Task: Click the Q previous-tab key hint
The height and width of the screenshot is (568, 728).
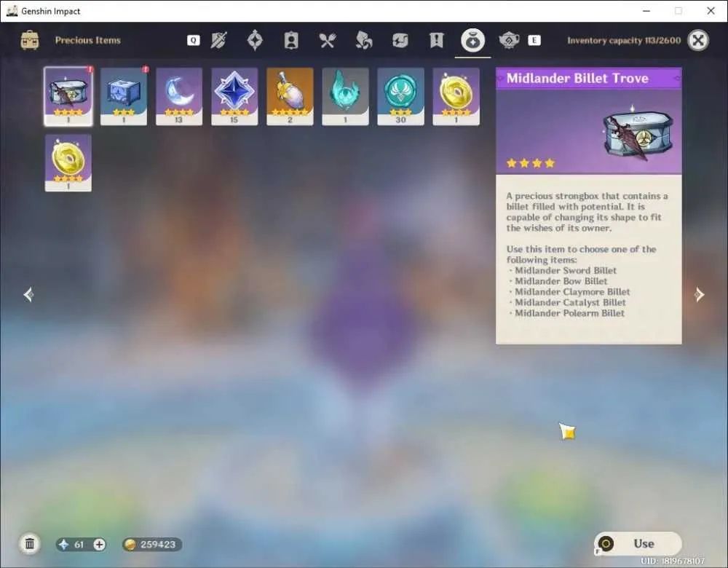Action: [x=194, y=40]
